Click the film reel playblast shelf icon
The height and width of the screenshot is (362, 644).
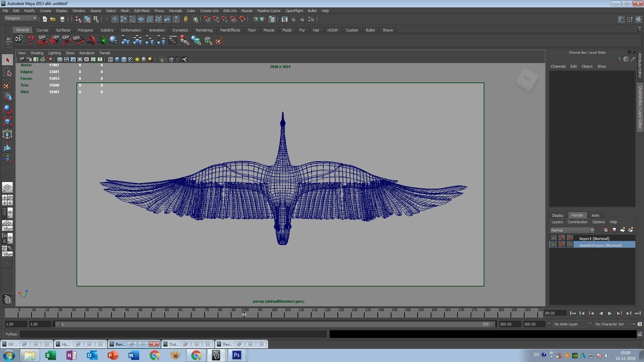pyautogui.click(x=19, y=40)
